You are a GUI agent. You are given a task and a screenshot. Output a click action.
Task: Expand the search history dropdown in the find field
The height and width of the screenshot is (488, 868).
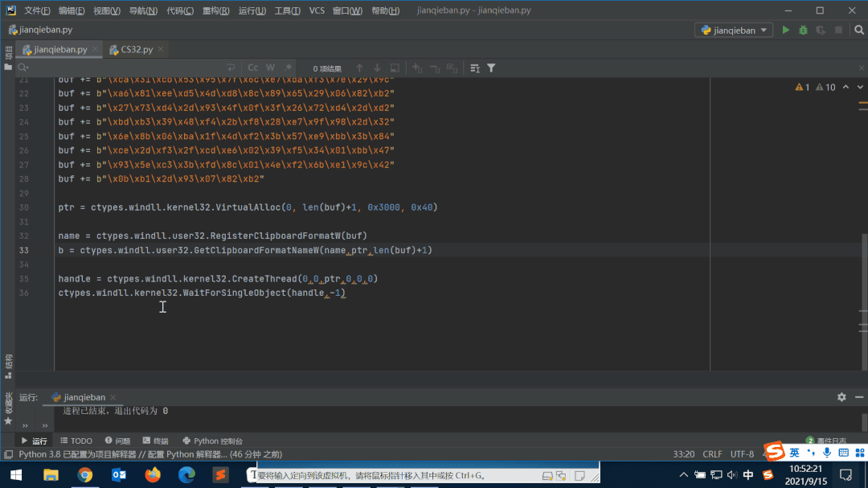pos(24,68)
